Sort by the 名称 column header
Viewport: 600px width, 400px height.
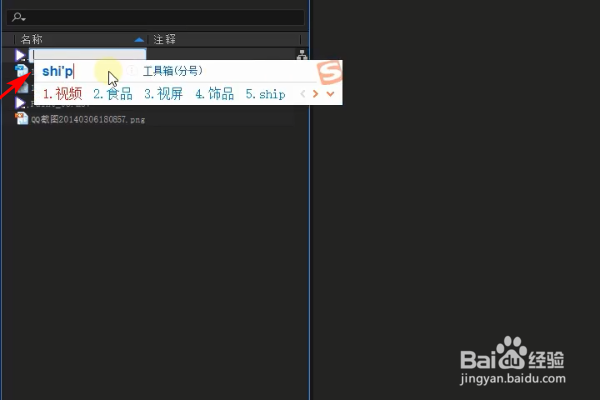point(31,39)
